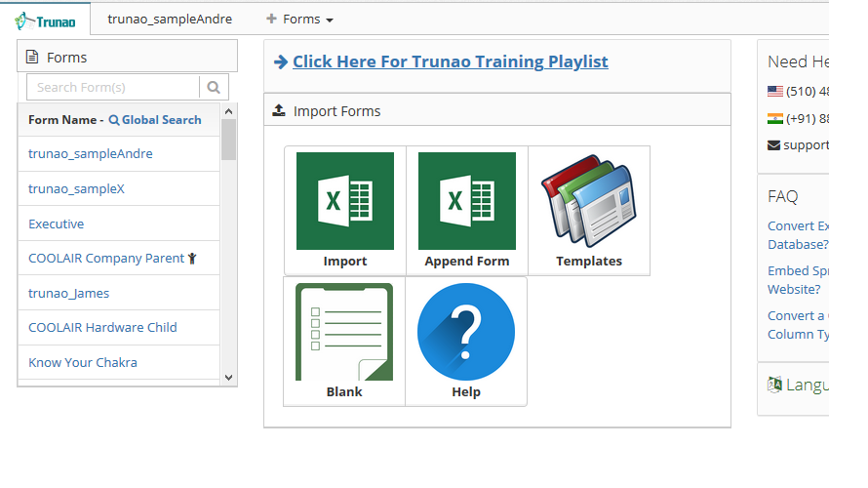The image size is (868, 488).
Task: Click the Append Form Excel icon
Action: pyautogui.click(x=466, y=201)
